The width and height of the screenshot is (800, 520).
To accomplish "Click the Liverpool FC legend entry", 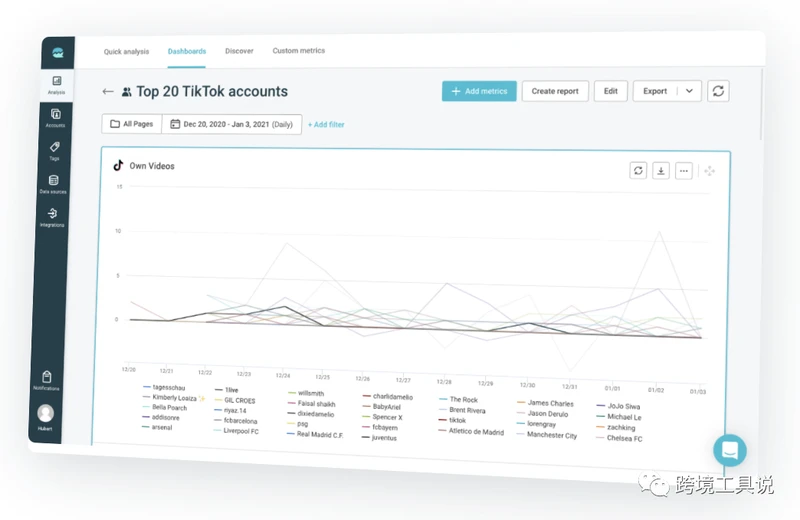I will point(236,431).
